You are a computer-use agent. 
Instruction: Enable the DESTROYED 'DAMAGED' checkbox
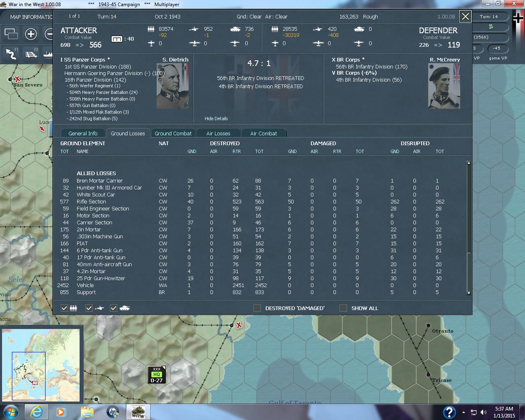(257, 308)
